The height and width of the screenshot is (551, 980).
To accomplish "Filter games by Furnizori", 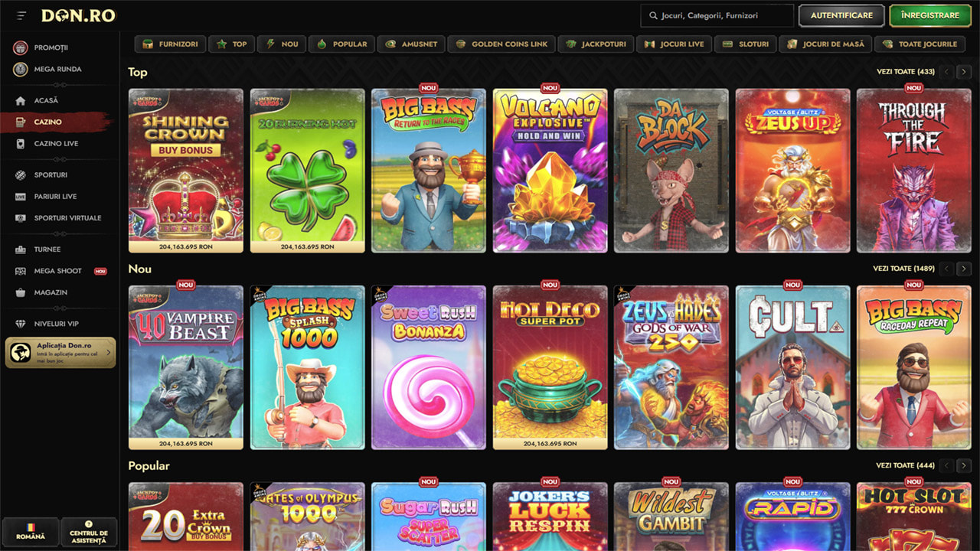I will click(x=170, y=44).
